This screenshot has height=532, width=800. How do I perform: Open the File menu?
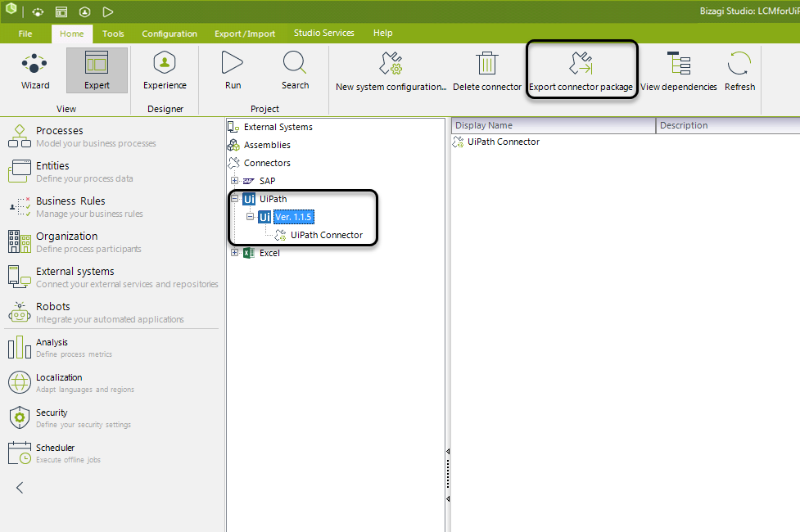25,34
